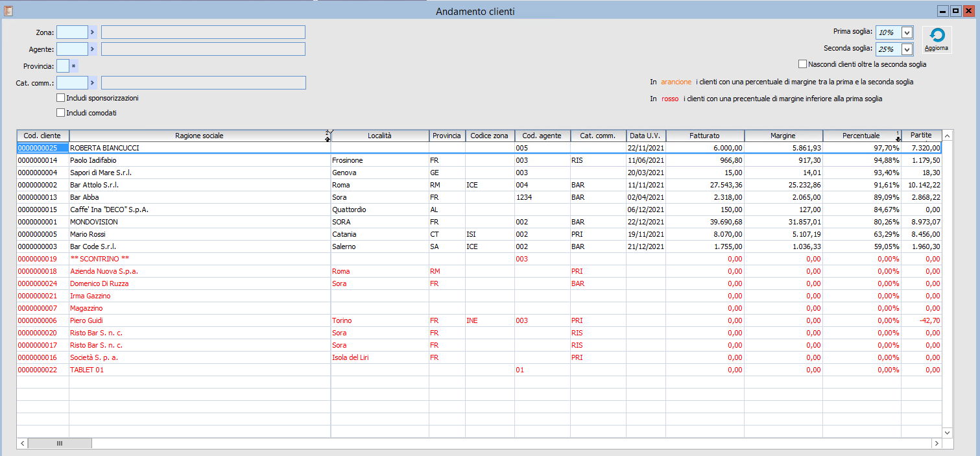
Task: Select customer Bar Abba
Action: coord(84,197)
